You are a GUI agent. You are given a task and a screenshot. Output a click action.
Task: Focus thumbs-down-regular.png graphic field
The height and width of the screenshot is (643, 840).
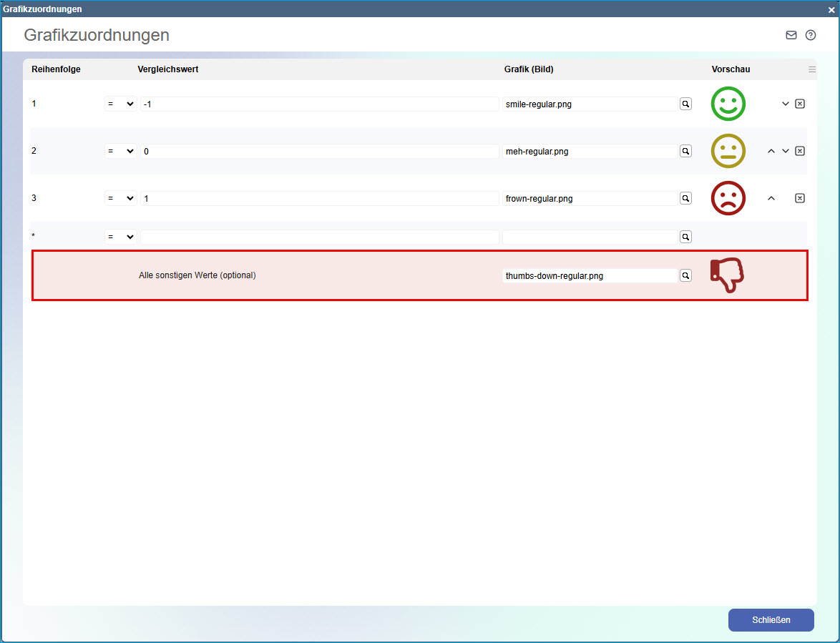click(590, 275)
